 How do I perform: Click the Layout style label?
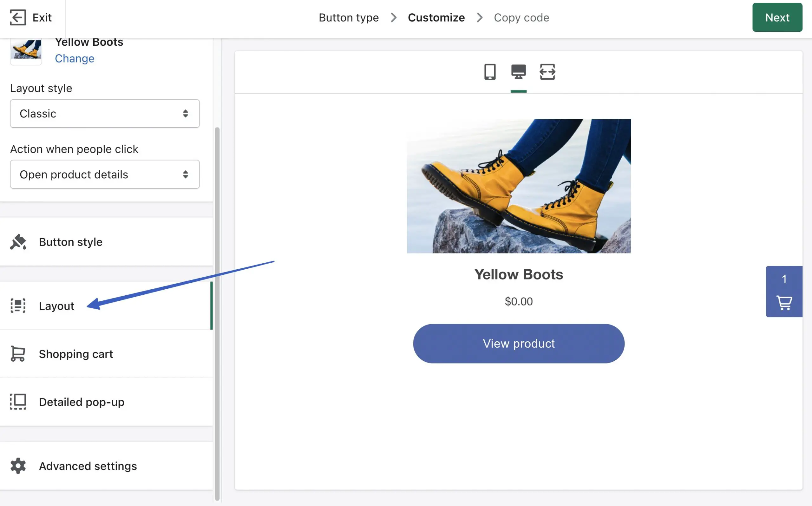click(41, 88)
